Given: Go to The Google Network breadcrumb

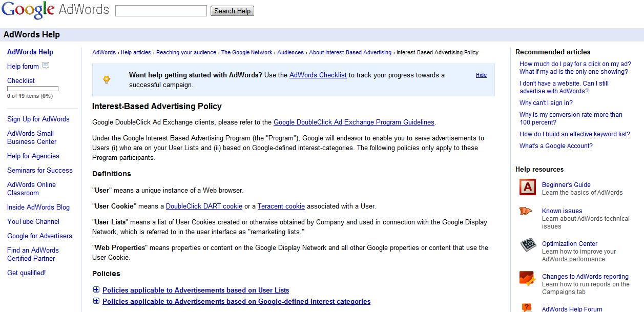Looking at the screenshot, I should [x=247, y=52].
